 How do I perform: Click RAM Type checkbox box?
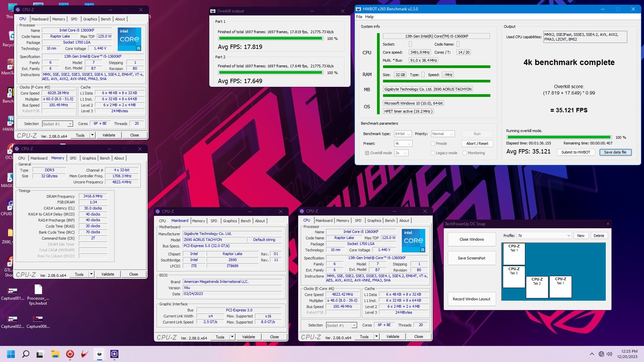pos(423,75)
